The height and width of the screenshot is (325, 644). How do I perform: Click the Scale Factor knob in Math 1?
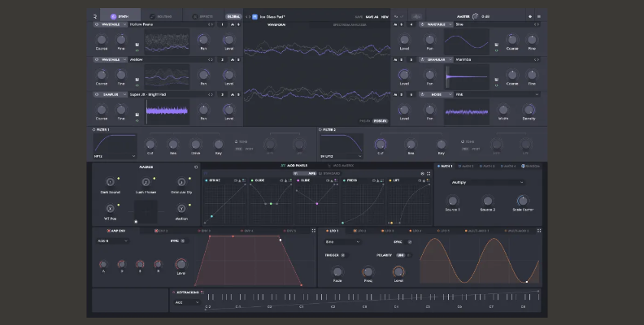pos(521,201)
